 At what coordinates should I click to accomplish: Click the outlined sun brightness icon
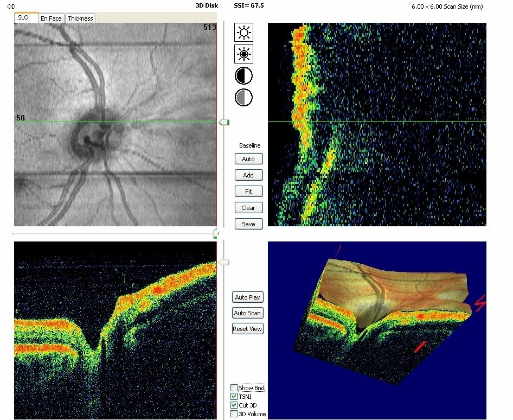pos(244,33)
